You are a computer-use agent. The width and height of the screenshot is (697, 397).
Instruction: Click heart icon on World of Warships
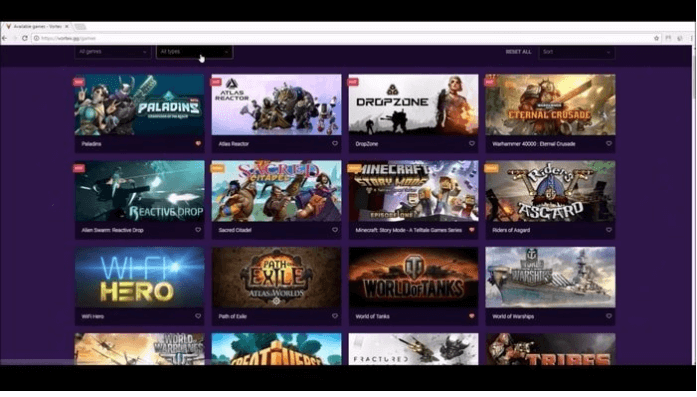609,316
